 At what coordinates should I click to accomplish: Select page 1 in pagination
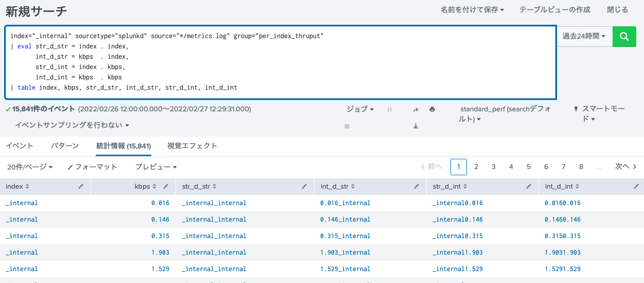click(459, 167)
